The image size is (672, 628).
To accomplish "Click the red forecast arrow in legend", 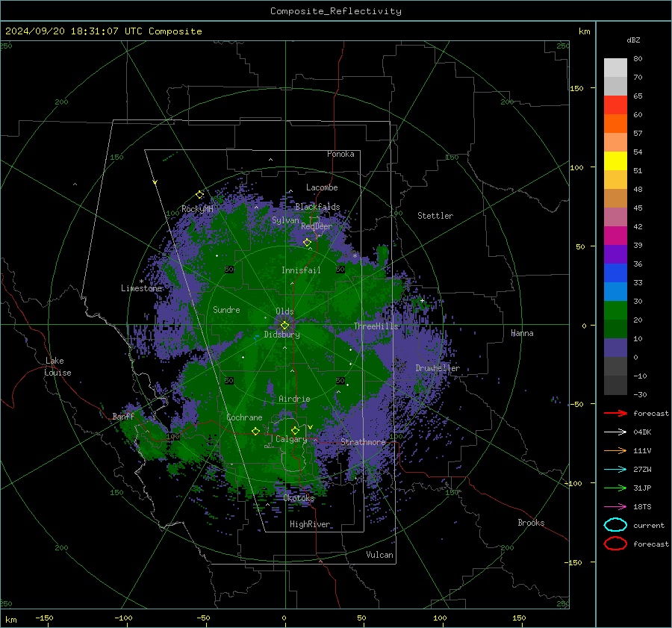I will pos(615,413).
